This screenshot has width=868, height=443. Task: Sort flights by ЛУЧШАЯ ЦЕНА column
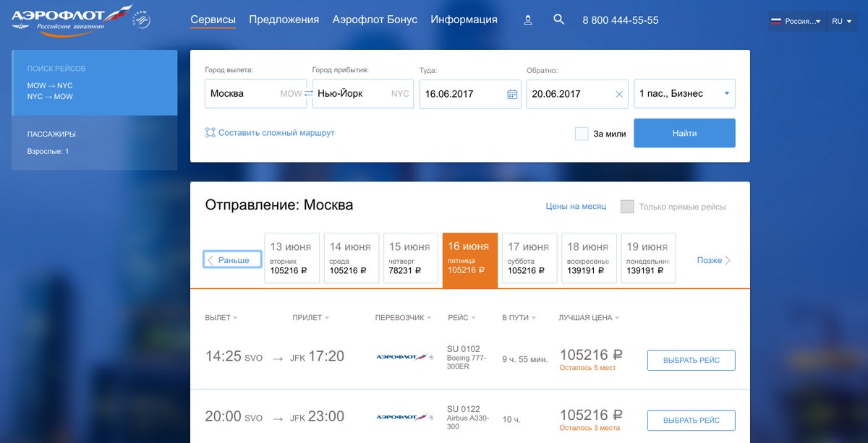[x=589, y=318]
